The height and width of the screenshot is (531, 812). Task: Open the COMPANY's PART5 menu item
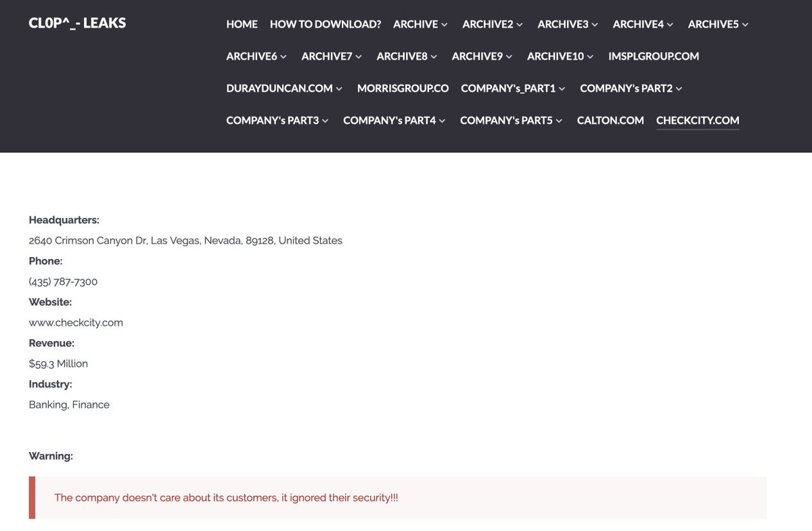[x=507, y=120]
